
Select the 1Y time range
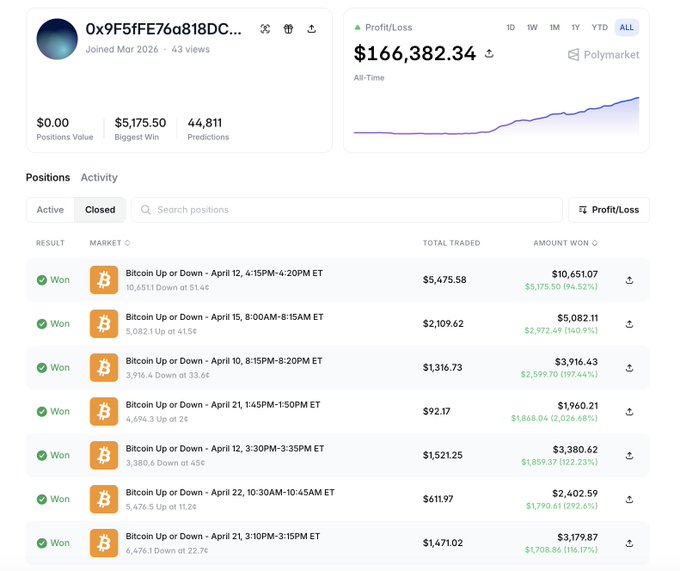point(575,27)
